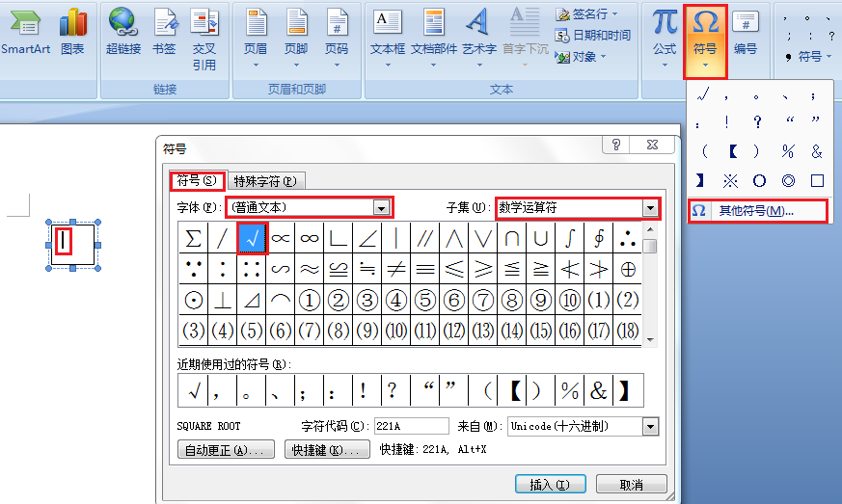Select the therefore ∴ symbol
Screen dimensions: 842x504
[628, 238]
